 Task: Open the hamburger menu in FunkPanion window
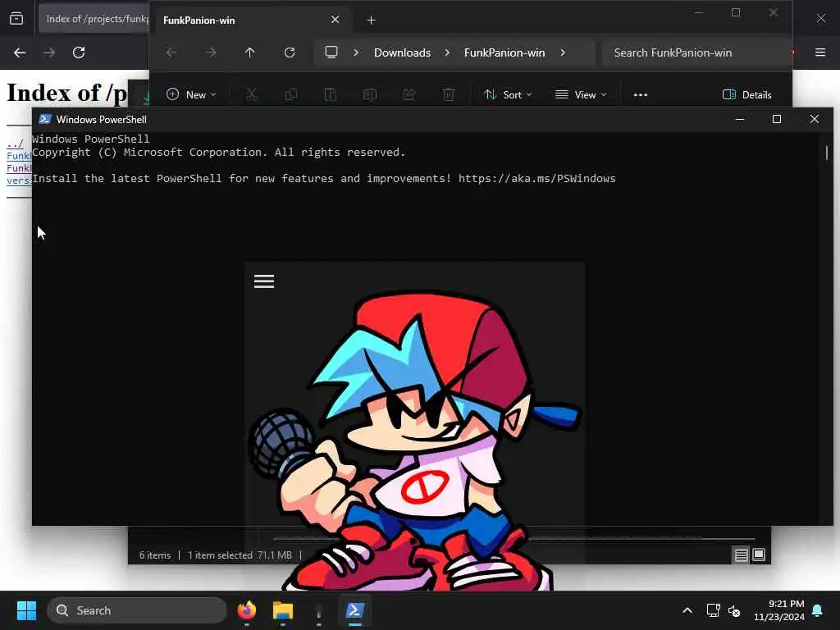click(x=264, y=281)
